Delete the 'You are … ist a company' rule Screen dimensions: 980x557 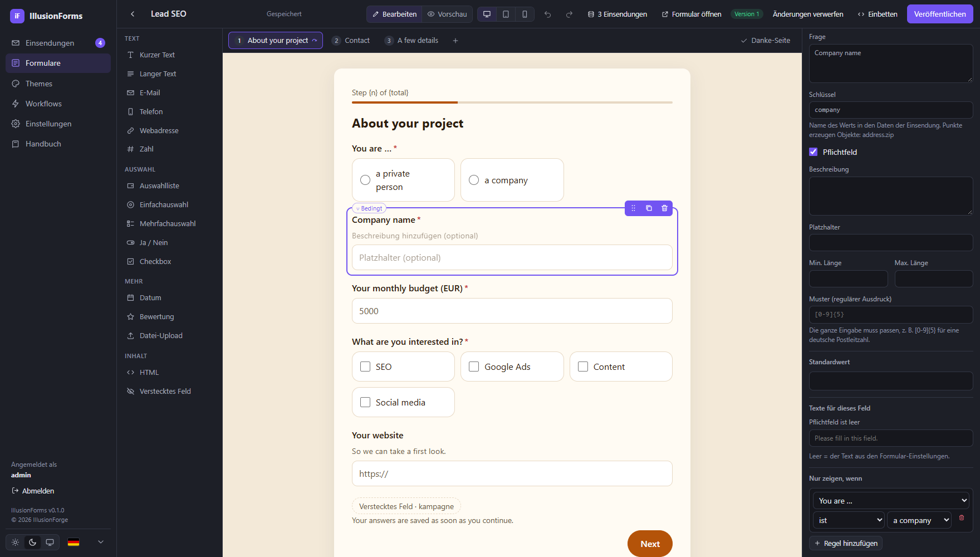962,517
